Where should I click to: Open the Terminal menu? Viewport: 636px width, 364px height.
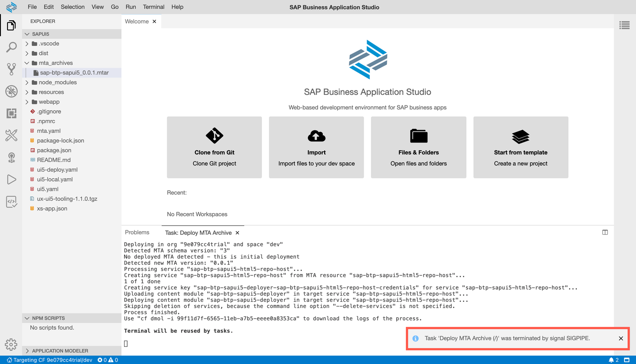pos(154,7)
